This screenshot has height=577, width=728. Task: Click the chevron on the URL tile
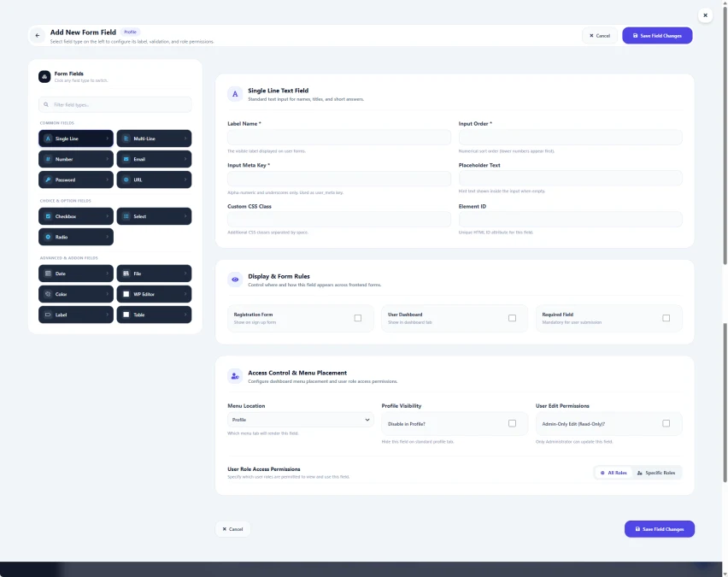185,180
